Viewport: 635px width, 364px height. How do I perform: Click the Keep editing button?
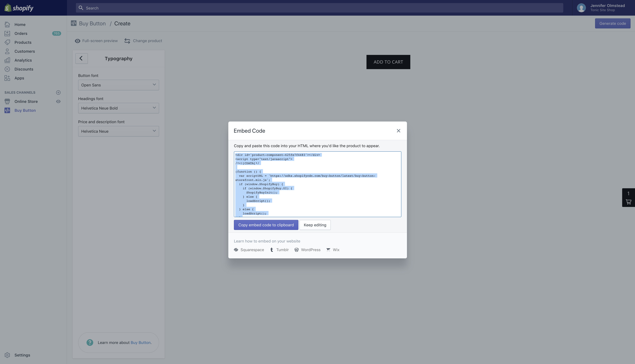pos(315,225)
